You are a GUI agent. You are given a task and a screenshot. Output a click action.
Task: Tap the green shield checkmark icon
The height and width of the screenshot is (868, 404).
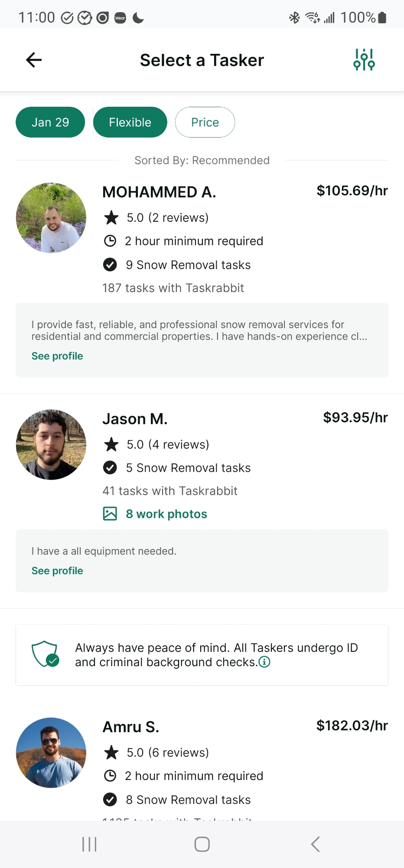click(45, 654)
